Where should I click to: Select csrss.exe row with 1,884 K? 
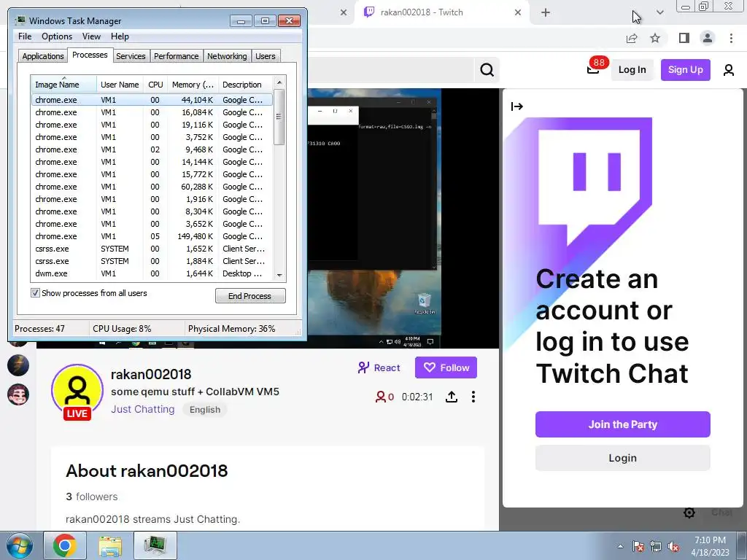[152, 261]
